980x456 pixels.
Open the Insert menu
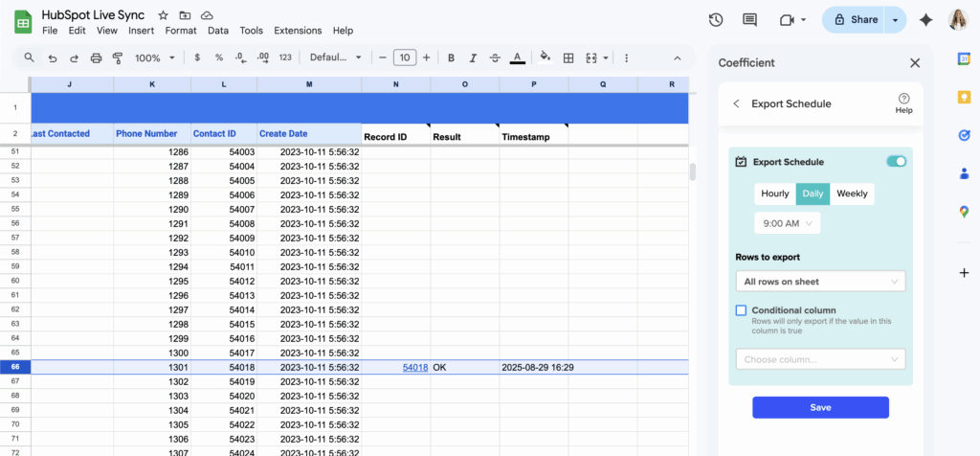[x=142, y=31]
